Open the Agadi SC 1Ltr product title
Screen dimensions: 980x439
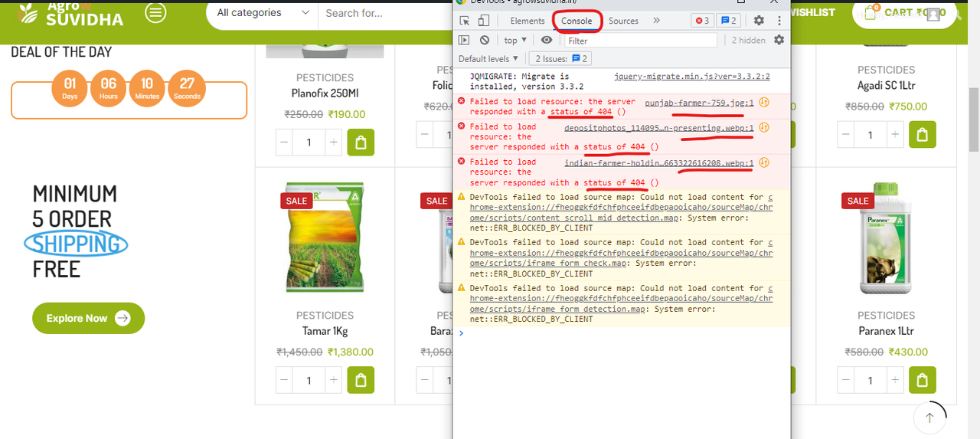886,86
